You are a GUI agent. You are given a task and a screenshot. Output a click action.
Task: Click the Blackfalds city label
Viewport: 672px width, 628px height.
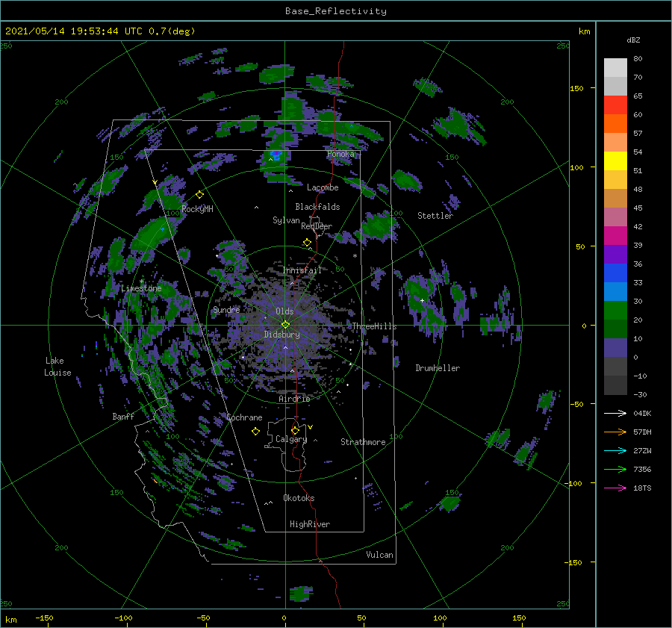[317, 207]
